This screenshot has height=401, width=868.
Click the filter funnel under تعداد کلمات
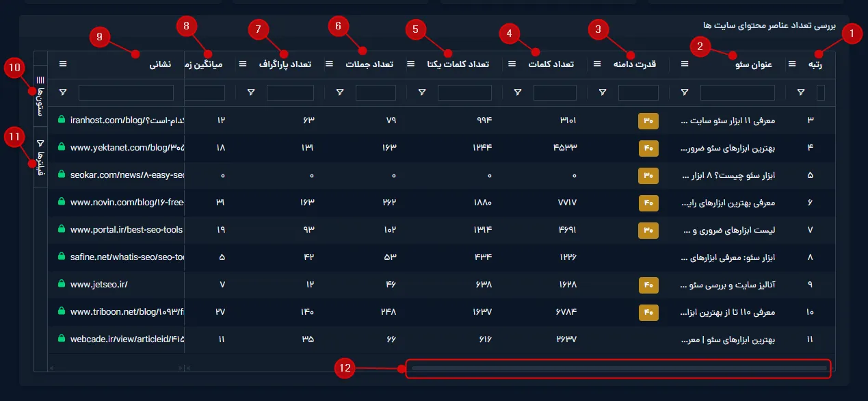(518, 92)
